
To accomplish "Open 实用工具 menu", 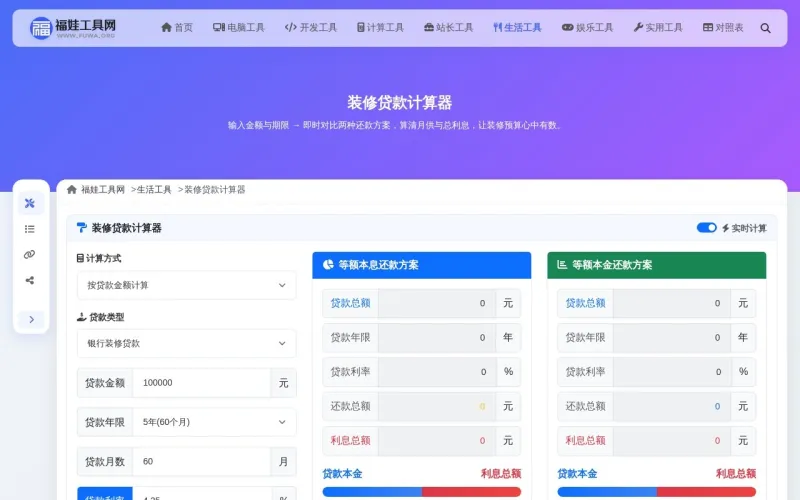I will point(658,28).
